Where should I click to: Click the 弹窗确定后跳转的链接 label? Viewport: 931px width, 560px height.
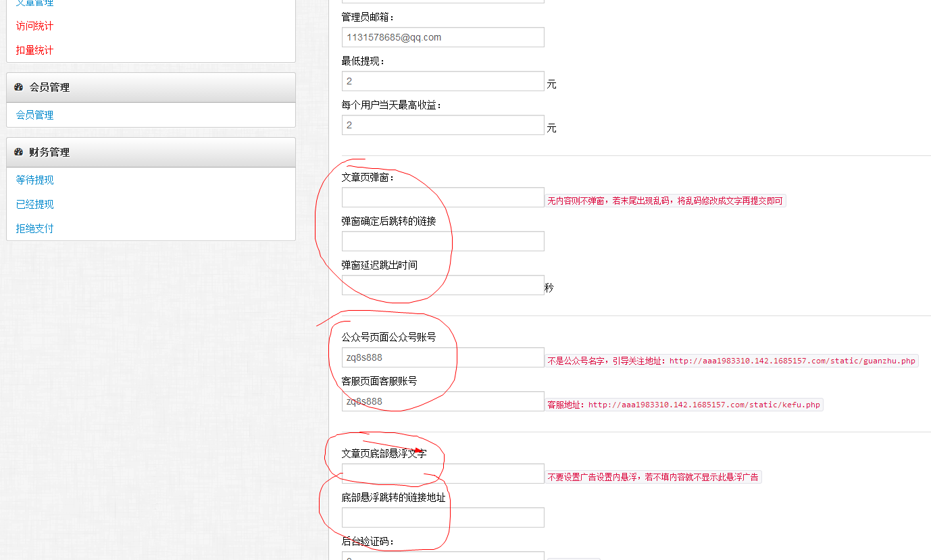click(x=389, y=221)
